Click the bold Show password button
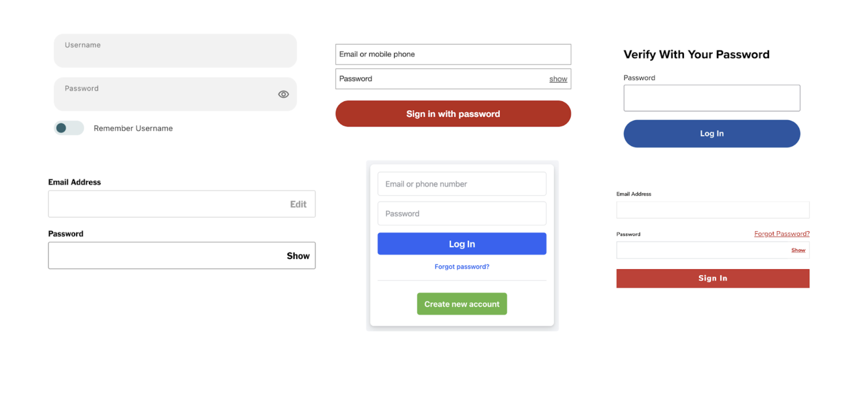868x407 pixels. tap(298, 256)
